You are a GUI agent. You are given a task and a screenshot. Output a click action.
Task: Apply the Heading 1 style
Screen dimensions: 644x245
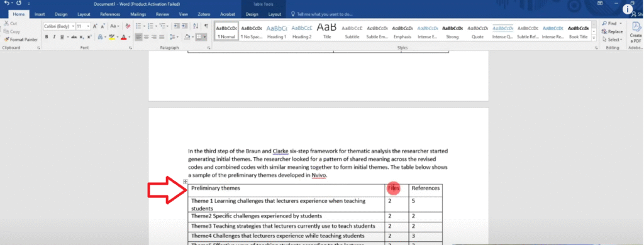point(277,31)
